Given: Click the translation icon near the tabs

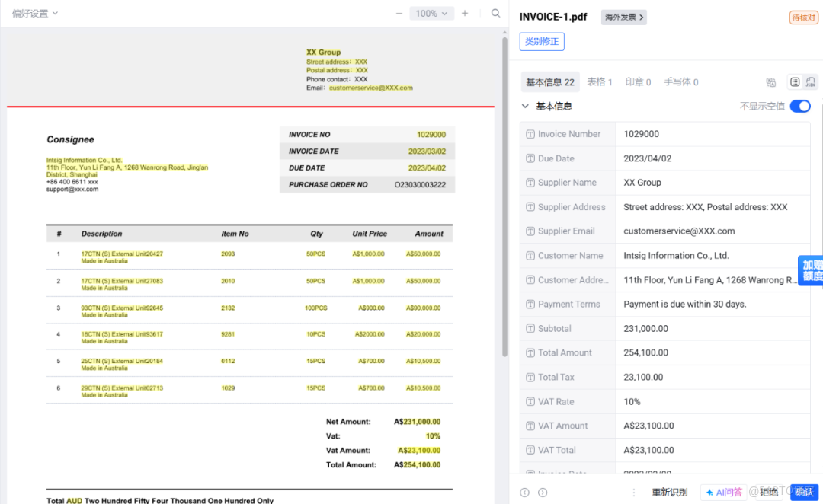Looking at the screenshot, I should click(770, 81).
